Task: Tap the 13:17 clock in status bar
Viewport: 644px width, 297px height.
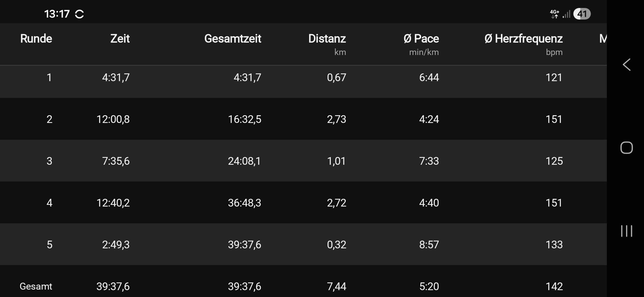Action: point(57,14)
